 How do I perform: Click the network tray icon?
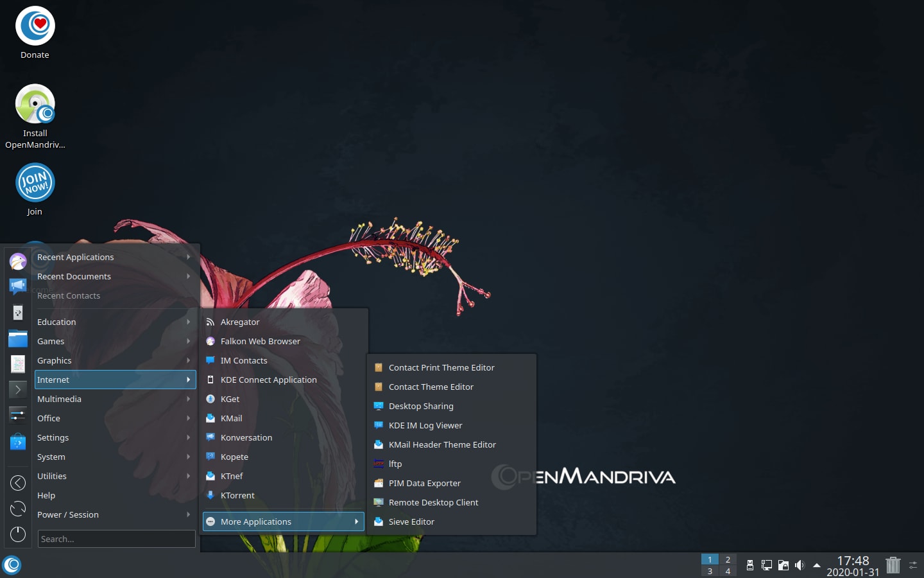tap(766, 565)
